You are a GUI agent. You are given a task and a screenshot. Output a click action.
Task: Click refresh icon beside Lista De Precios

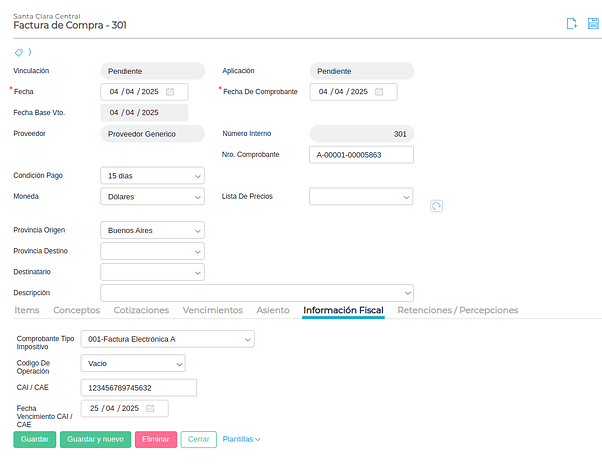pyautogui.click(x=436, y=205)
